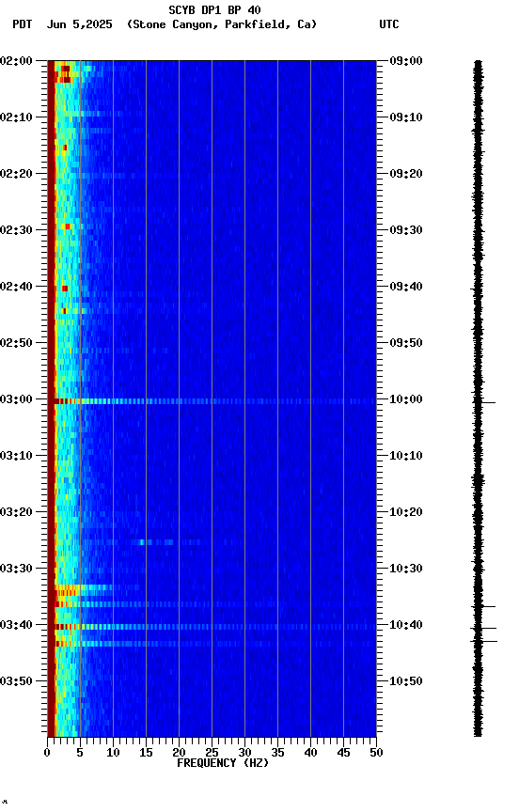
Task: Click the 09:00 UTC time label
Action: tap(406, 60)
